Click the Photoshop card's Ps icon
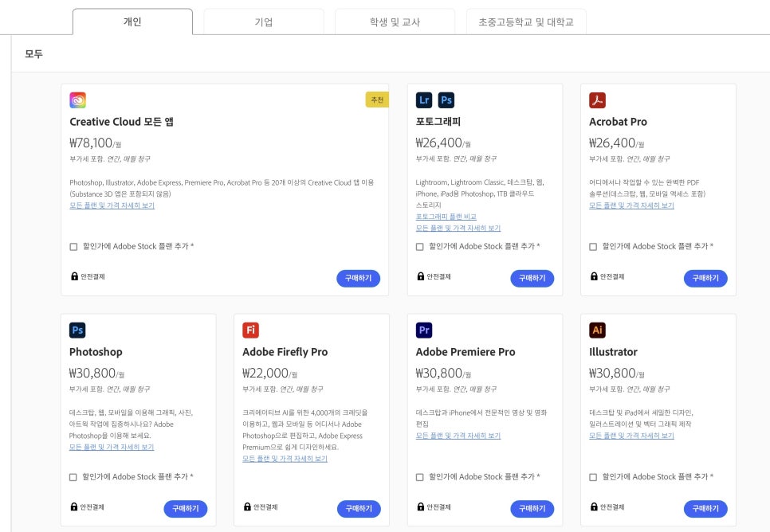The image size is (770, 532). 77,331
